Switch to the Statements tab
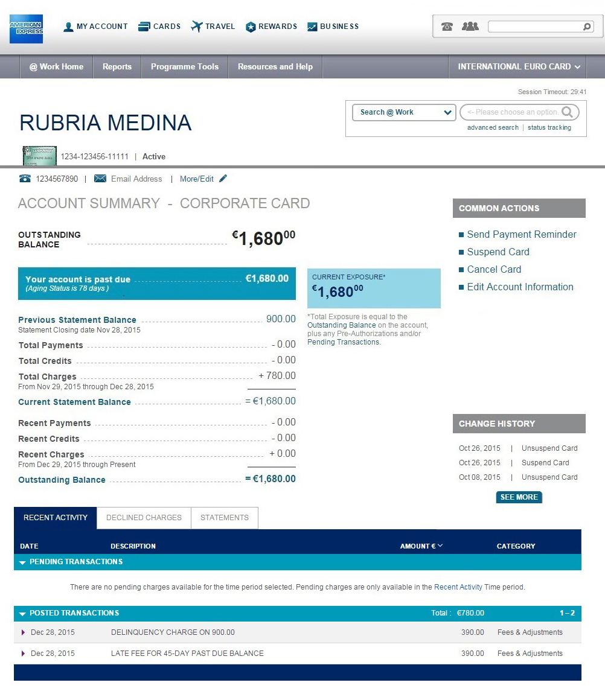This screenshot has width=605, height=700. pos(224,518)
